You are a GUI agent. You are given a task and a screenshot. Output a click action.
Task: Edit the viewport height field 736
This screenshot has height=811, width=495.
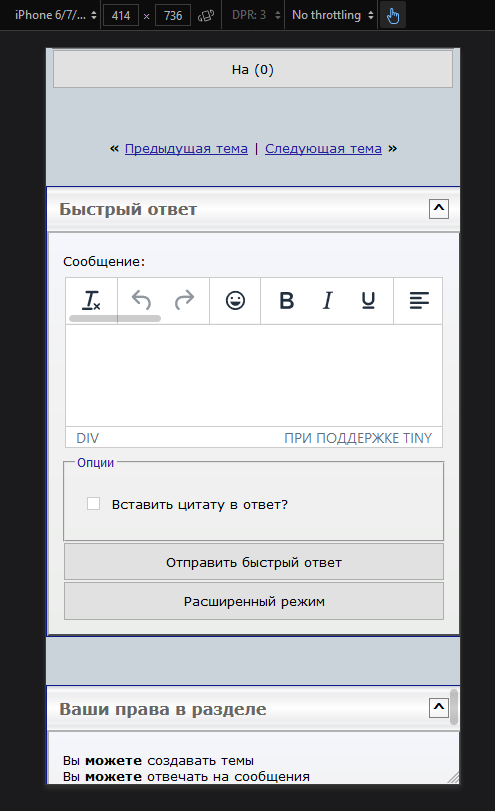click(173, 16)
